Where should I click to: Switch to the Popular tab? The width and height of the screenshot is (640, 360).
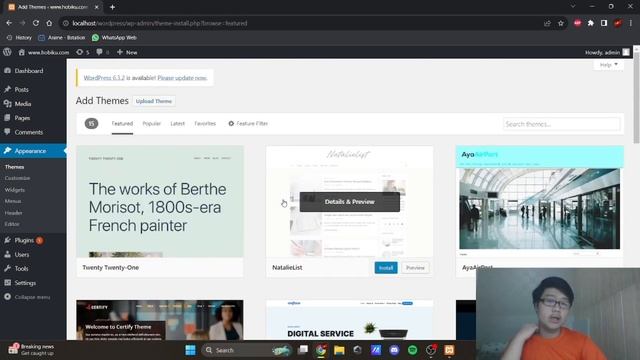(x=151, y=124)
